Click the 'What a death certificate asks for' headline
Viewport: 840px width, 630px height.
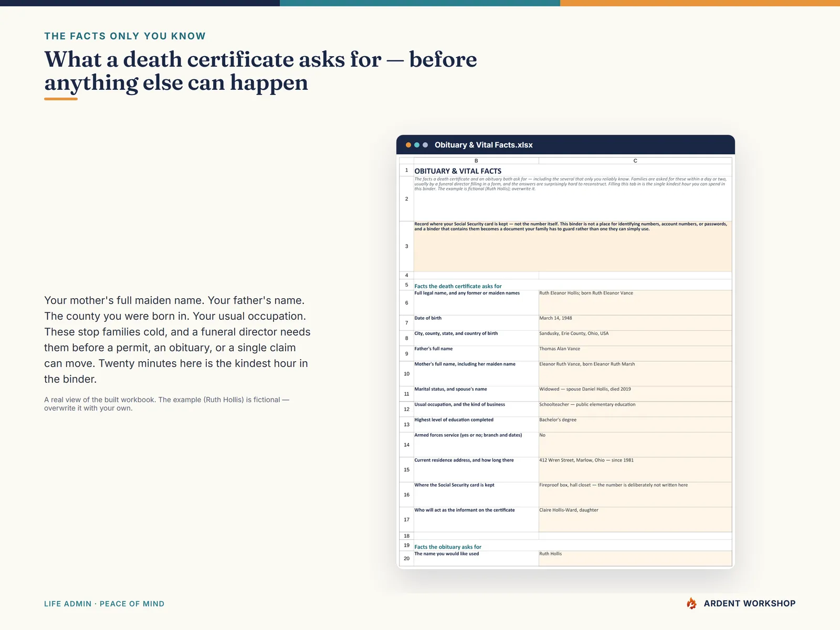pos(260,71)
